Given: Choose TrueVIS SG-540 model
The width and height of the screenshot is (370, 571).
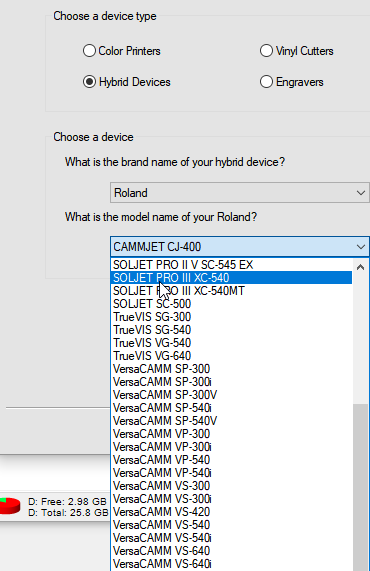Looking at the screenshot, I should click(x=231, y=330).
